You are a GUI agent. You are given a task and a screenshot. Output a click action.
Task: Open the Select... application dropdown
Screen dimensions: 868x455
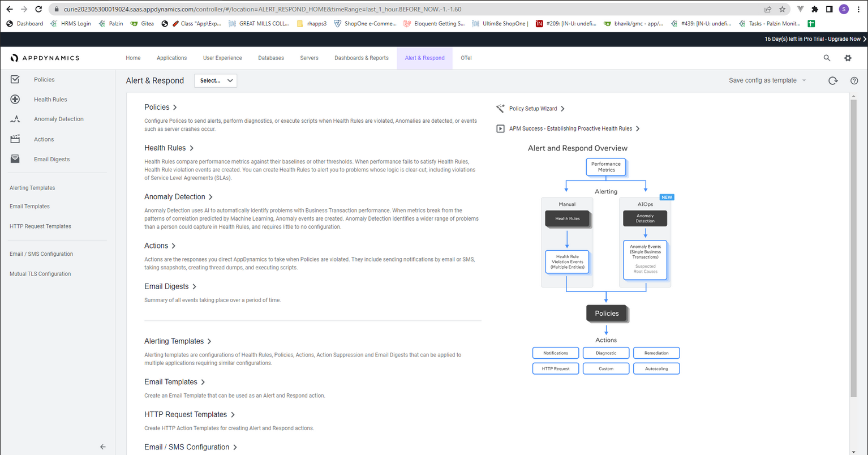tap(216, 80)
